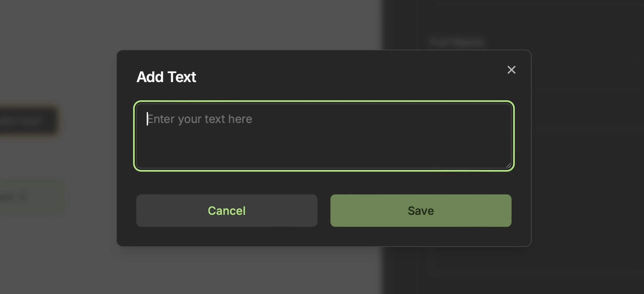644x294 pixels.
Task: Click the dialog's empty space above buttons
Action: pyautogui.click(x=324, y=183)
